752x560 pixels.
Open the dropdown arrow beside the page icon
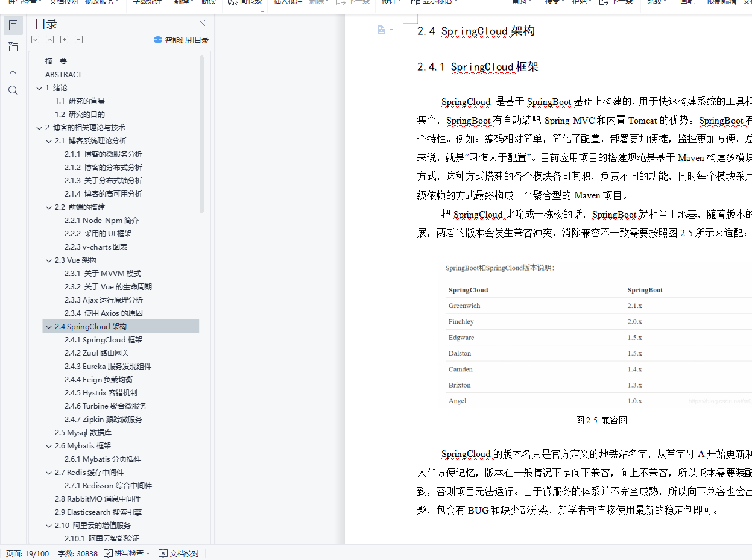point(391,30)
